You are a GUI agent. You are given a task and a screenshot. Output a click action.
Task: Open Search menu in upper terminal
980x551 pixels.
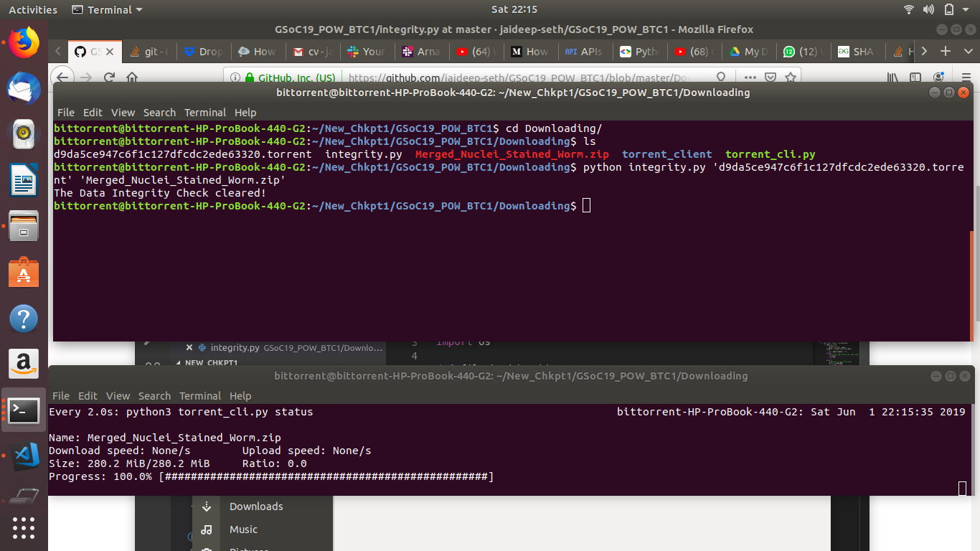pos(159,112)
